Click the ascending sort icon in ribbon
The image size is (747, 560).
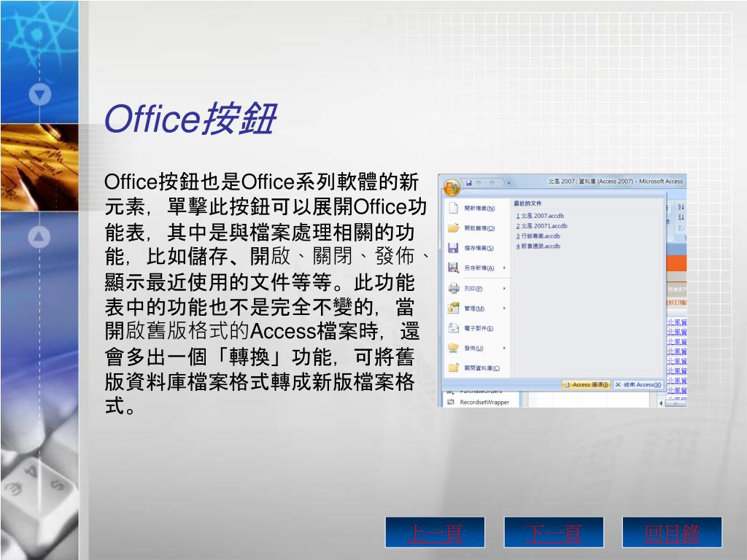click(x=681, y=207)
